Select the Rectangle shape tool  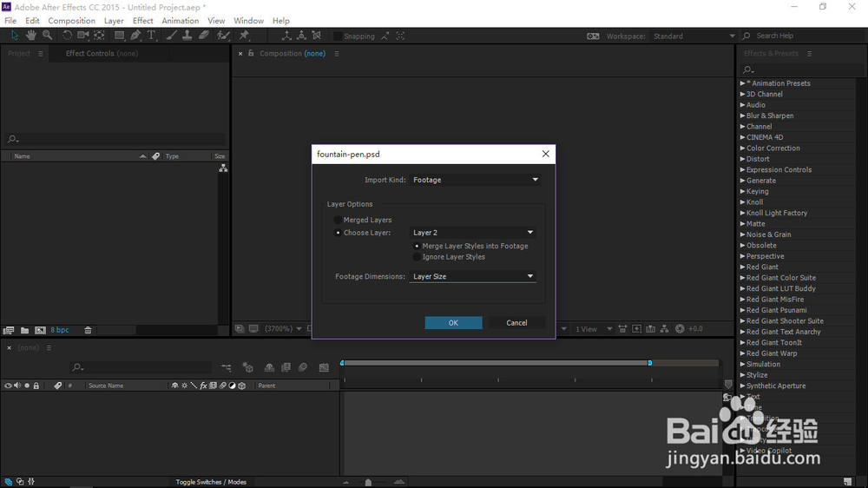coord(119,36)
